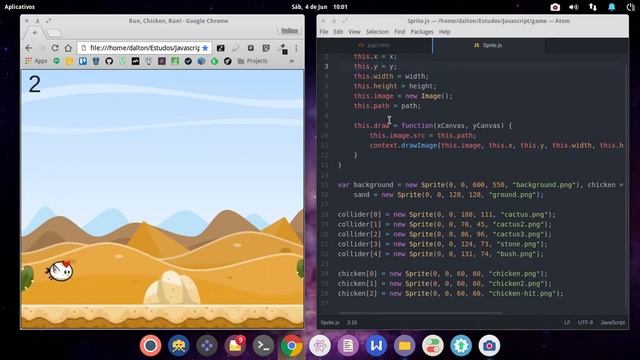This screenshot has height=360, width=640.
Task: Open a new Chrome tab
Action: [54, 33]
